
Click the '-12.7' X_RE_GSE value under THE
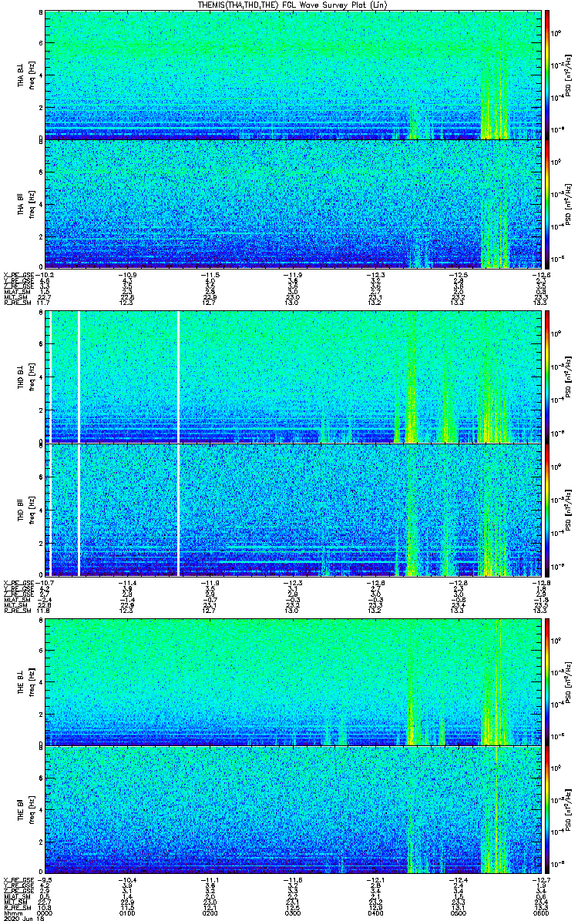coord(543,879)
